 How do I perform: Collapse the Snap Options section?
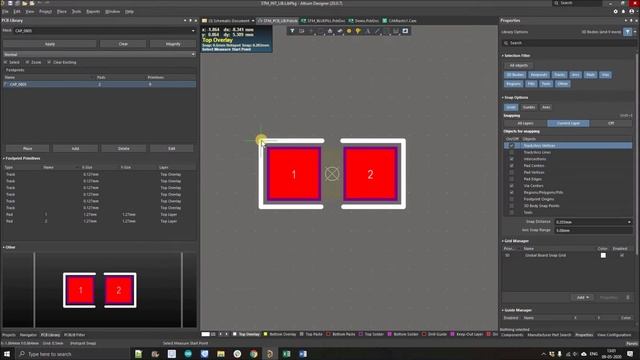coord(503,98)
